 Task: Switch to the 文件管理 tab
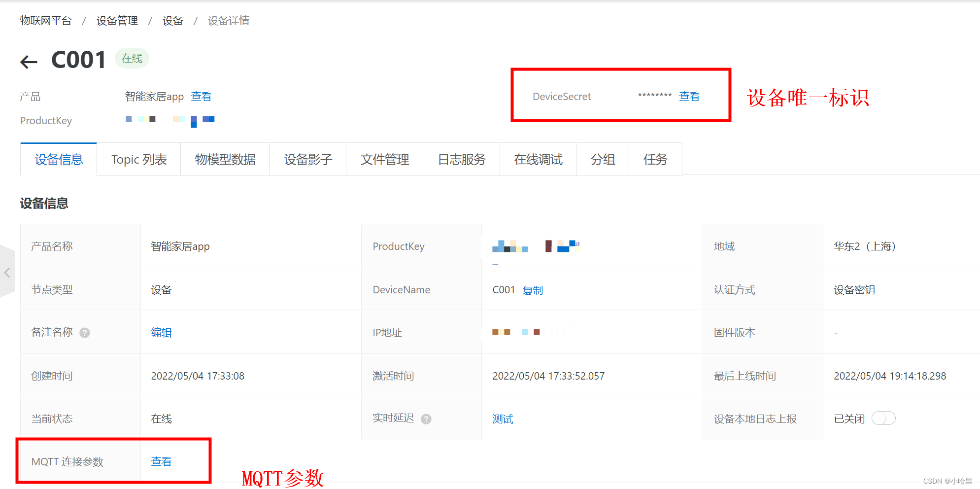(x=385, y=159)
